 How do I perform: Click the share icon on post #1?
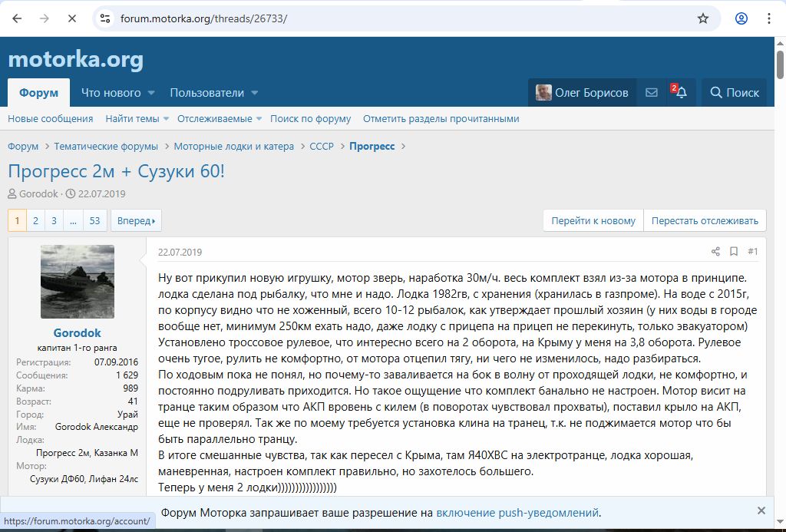point(715,252)
